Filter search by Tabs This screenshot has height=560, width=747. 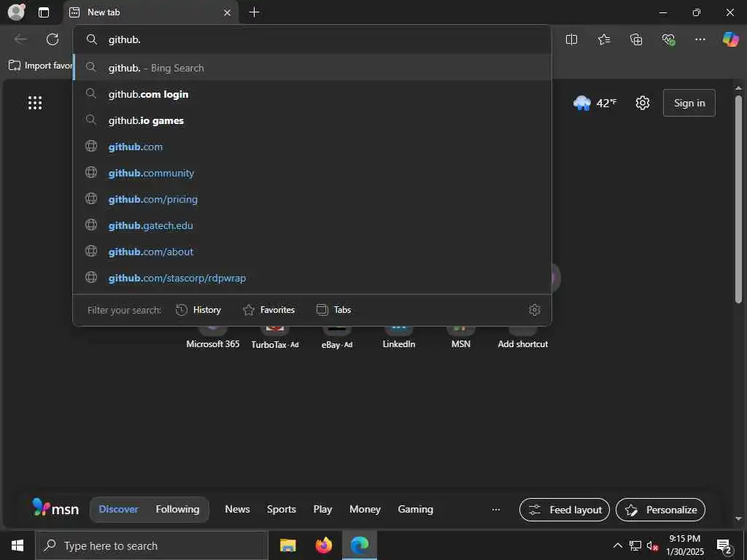pos(333,310)
